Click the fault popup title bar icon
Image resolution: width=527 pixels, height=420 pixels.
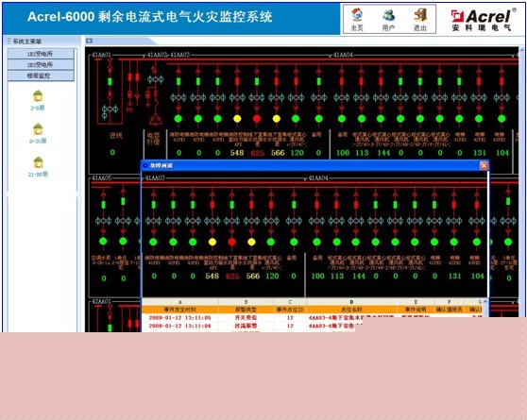click(145, 166)
